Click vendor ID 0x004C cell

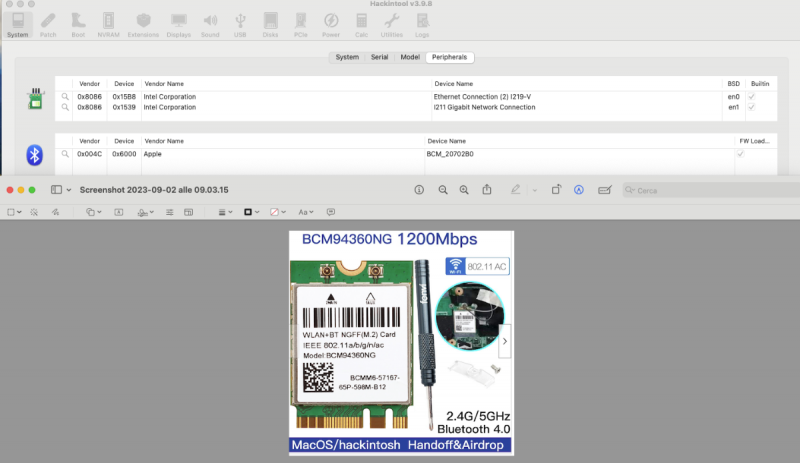(x=89, y=154)
